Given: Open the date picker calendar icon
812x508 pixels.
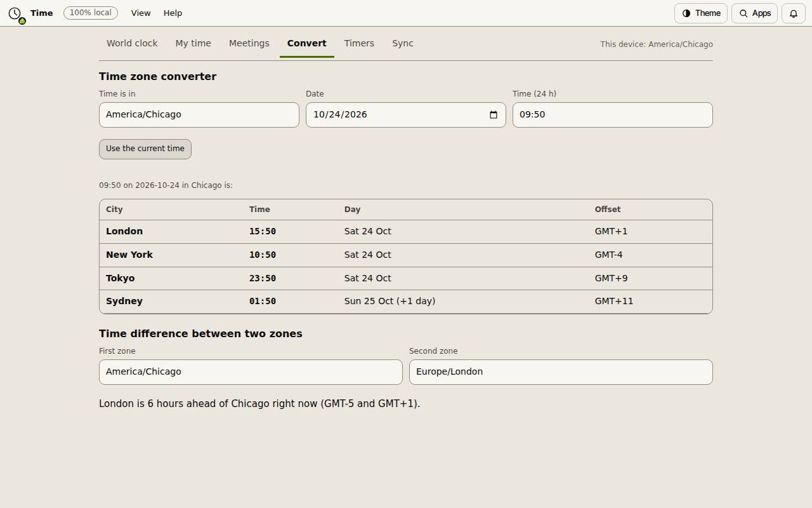Looking at the screenshot, I should coord(494,115).
